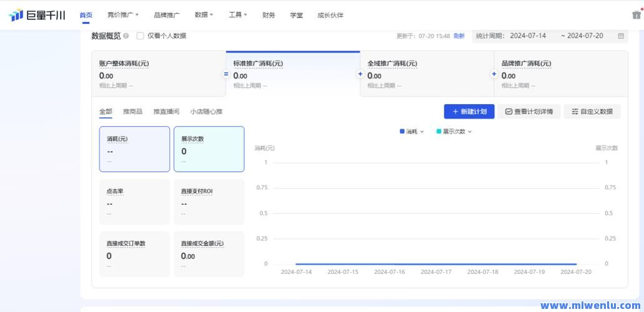Viewport: 644px width, 312px height.
Task: Select 全域推广消耗(元) card
Action: tap(427, 74)
